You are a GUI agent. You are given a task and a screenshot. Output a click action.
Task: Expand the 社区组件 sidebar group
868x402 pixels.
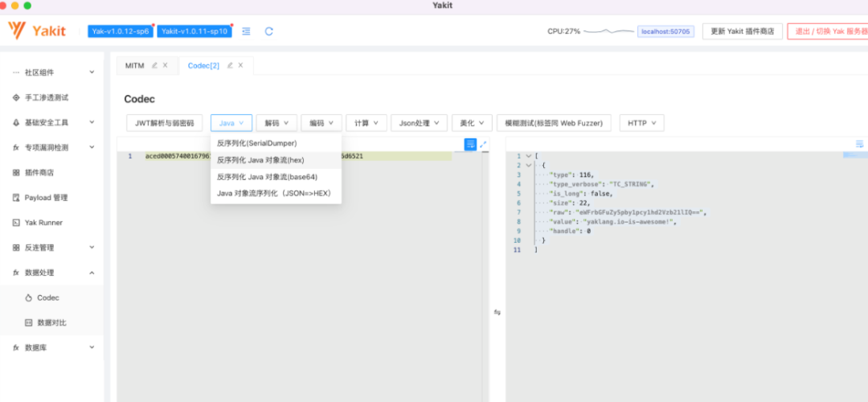[x=92, y=72]
